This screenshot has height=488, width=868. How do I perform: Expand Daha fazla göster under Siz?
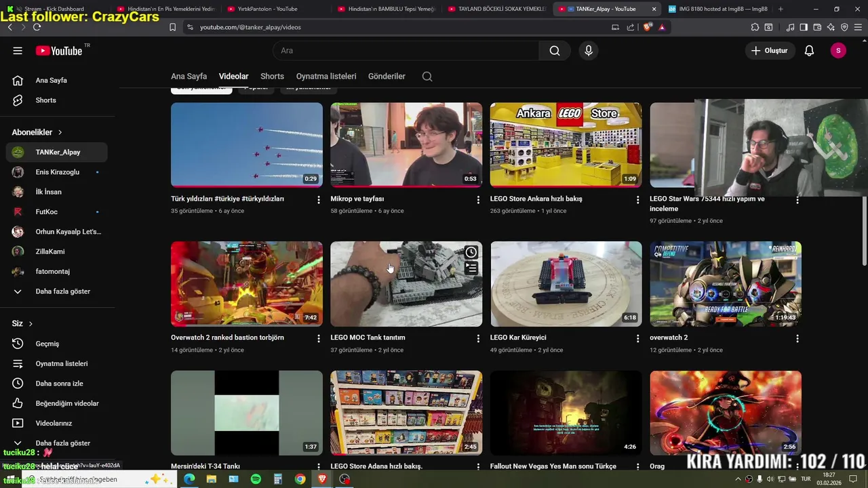coord(57,443)
